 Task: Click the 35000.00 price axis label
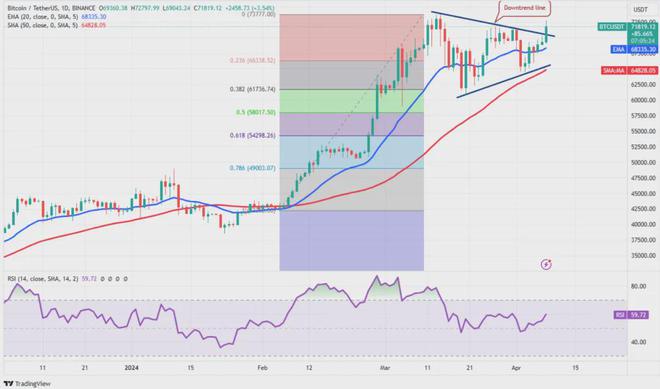click(x=643, y=256)
